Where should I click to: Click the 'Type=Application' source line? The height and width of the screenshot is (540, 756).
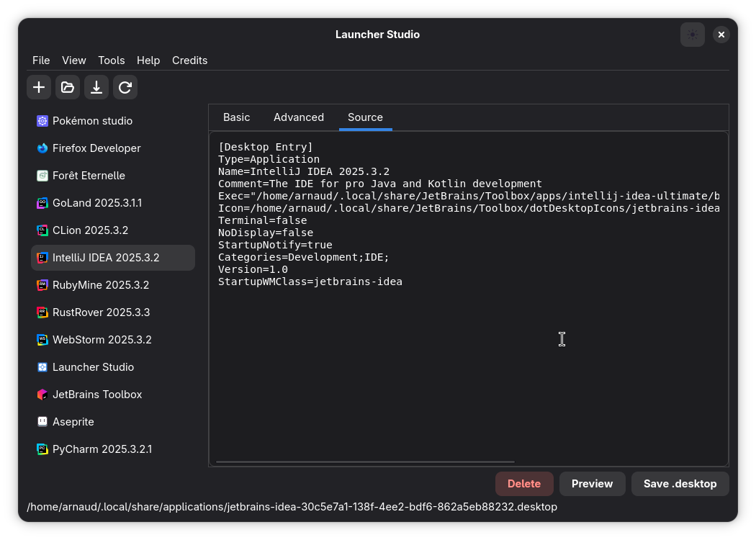tap(269, 159)
